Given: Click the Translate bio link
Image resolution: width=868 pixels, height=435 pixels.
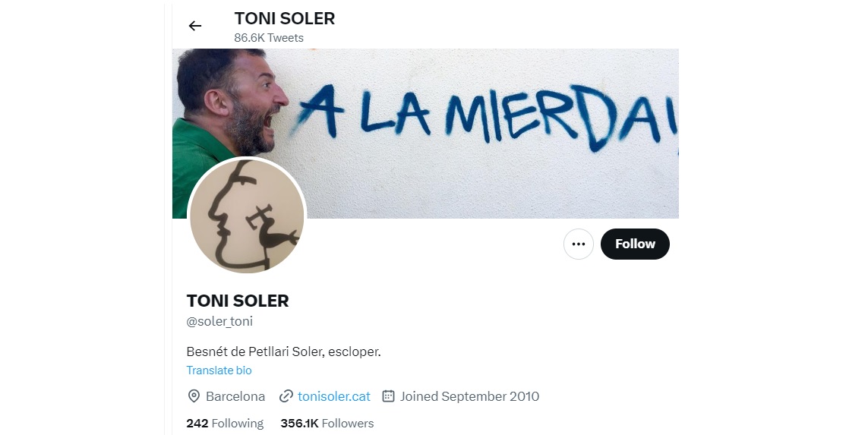Looking at the screenshot, I should [219, 370].
